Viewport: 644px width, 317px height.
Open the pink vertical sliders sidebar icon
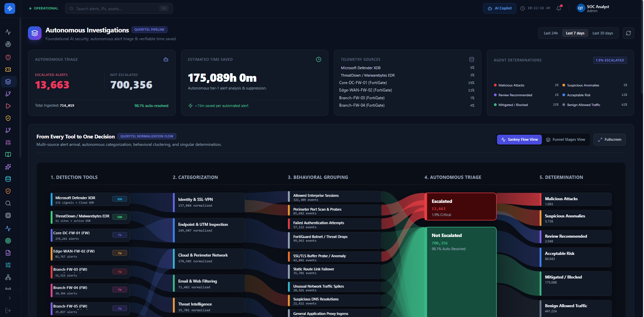tap(8, 142)
